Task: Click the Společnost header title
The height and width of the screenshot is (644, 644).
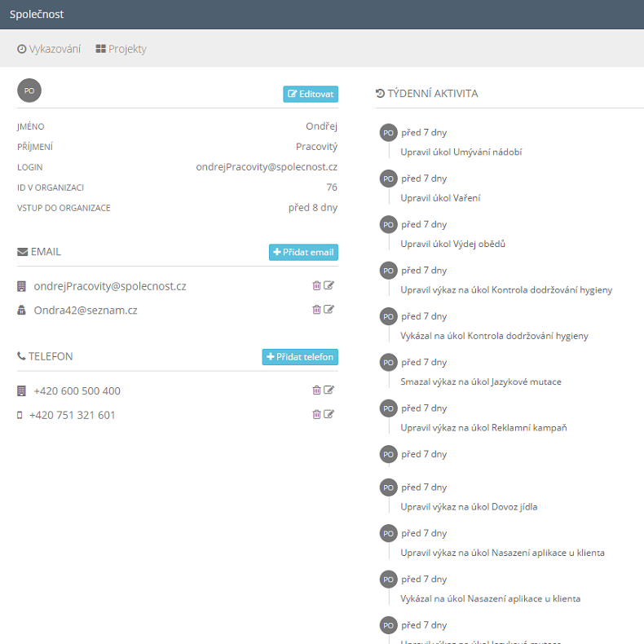Action: coord(37,15)
